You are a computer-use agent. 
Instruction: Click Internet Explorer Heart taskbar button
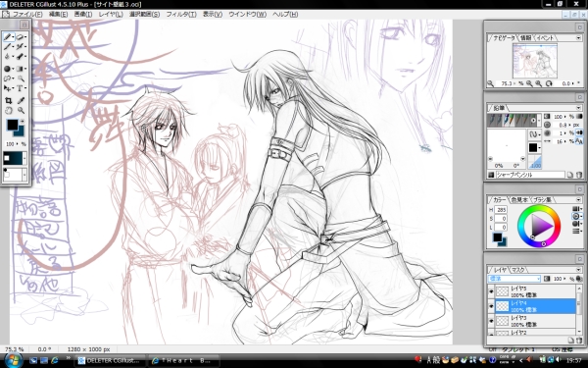coord(183,360)
